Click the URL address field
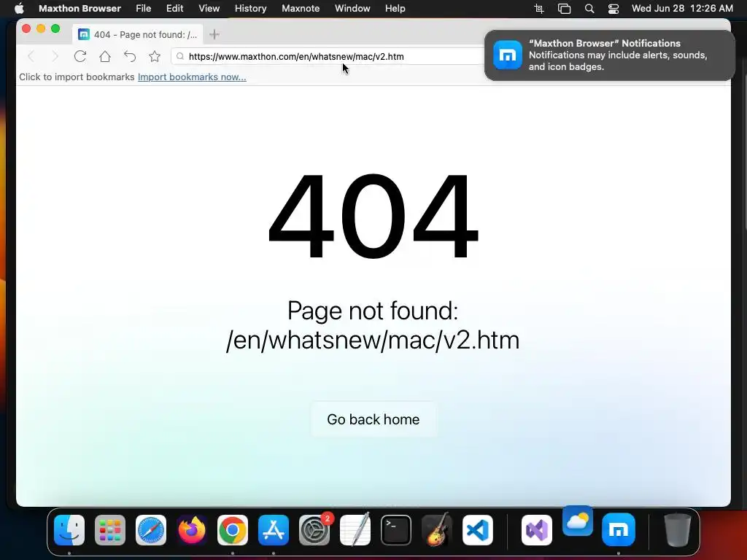Screen dimensions: 747x560 (329, 57)
